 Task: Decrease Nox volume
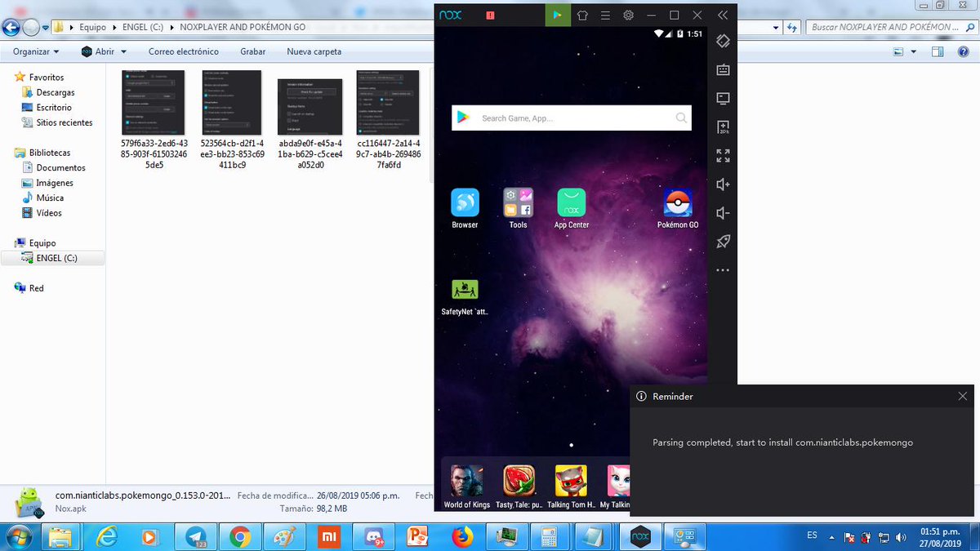point(723,213)
